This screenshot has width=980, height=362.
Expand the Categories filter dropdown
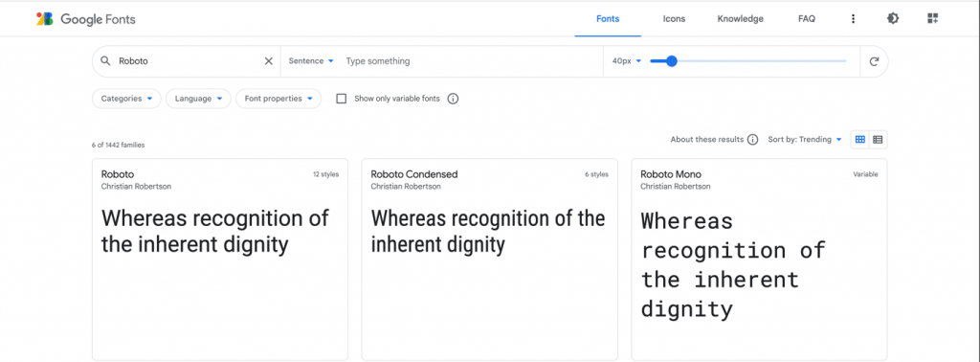(127, 99)
